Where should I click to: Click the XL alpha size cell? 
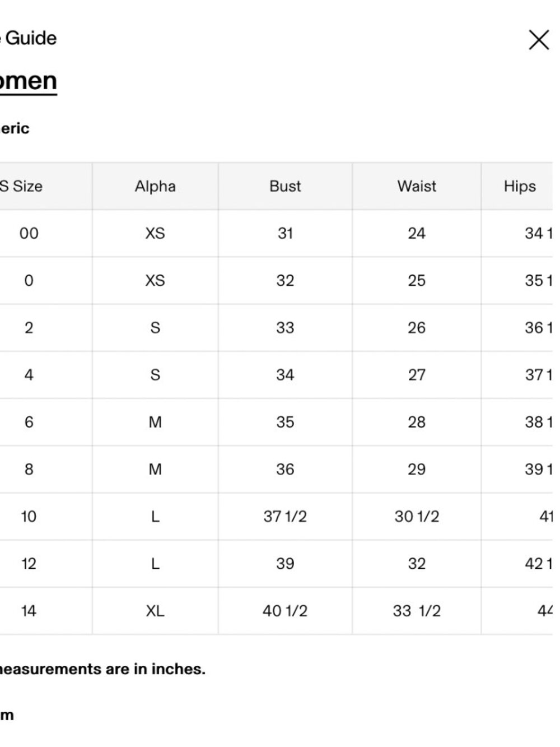(x=155, y=611)
